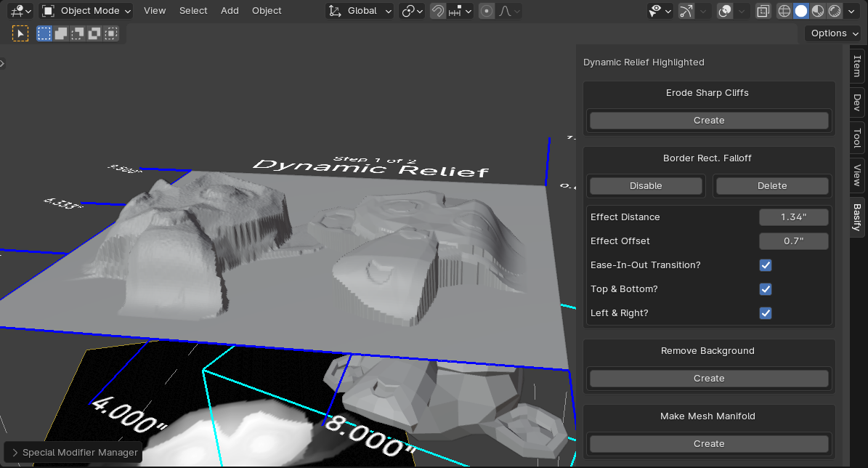Click the Select Box tool icon
Image resolution: width=868 pixels, height=468 pixels.
click(x=20, y=33)
